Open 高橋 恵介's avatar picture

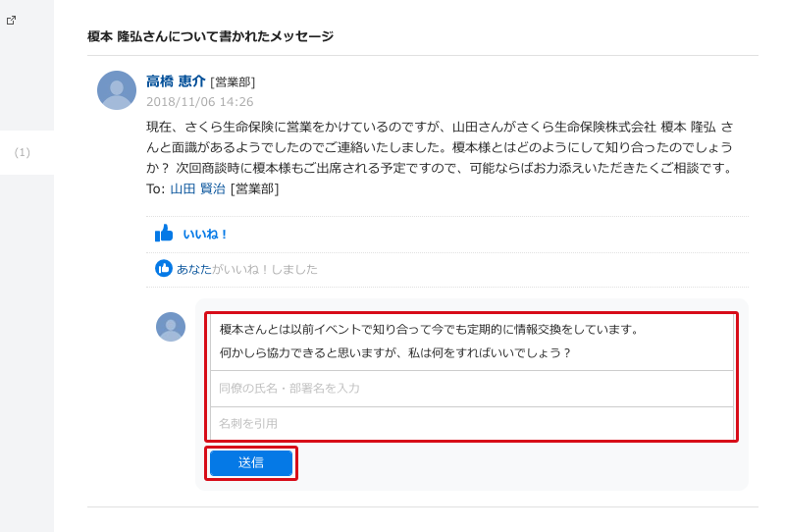click(x=117, y=90)
